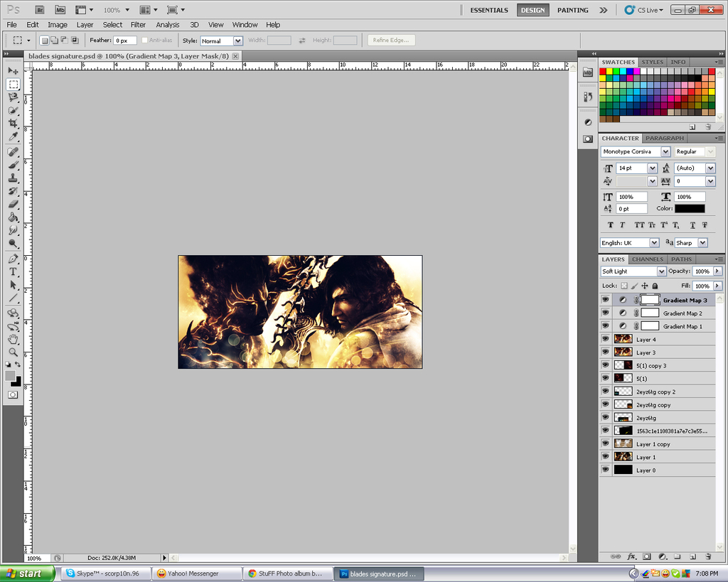Toggle visibility of Layer 4

(x=605, y=339)
